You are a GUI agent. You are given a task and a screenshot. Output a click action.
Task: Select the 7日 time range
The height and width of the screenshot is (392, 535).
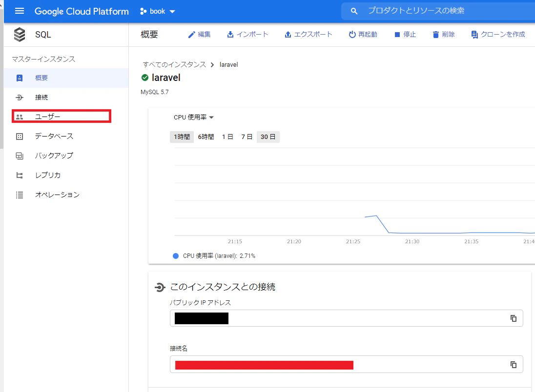coord(247,137)
